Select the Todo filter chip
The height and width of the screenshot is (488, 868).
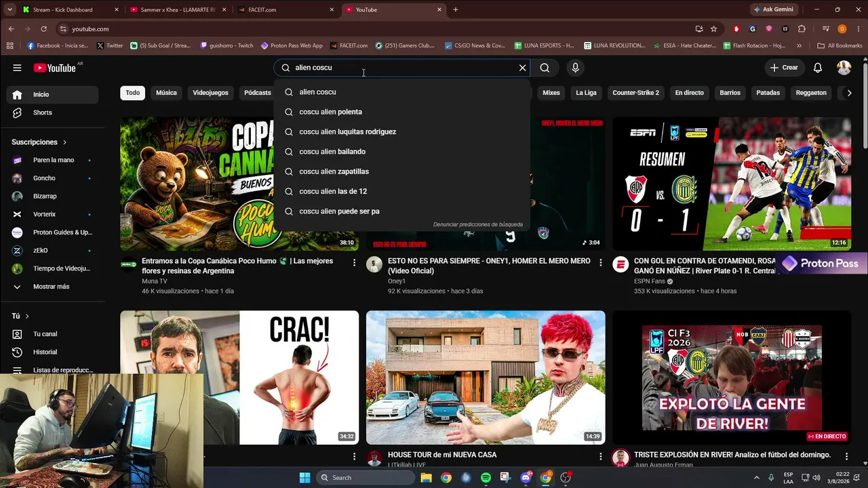(x=133, y=93)
